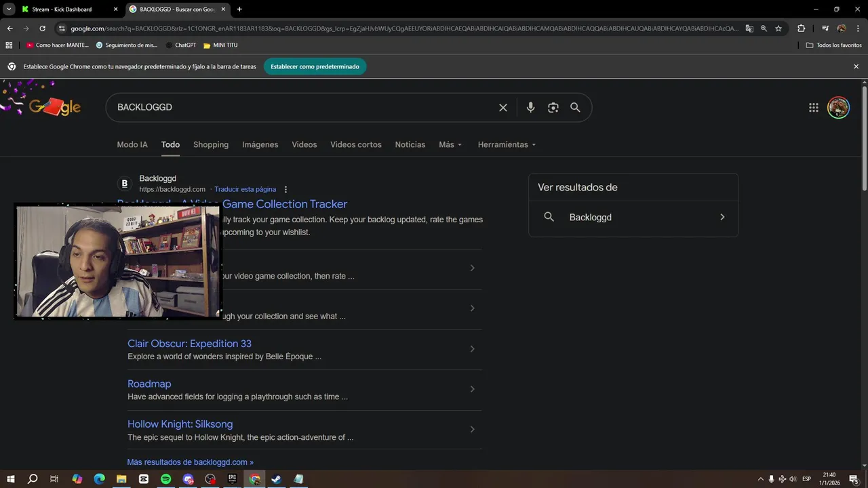Open the Google account avatar on the page
The image size is (868, 488).
(839, 107)
